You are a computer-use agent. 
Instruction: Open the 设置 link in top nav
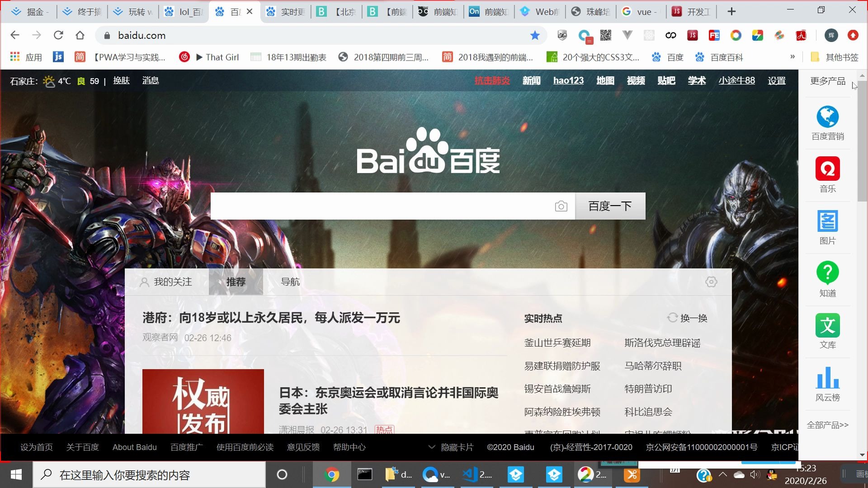(776, 81)
